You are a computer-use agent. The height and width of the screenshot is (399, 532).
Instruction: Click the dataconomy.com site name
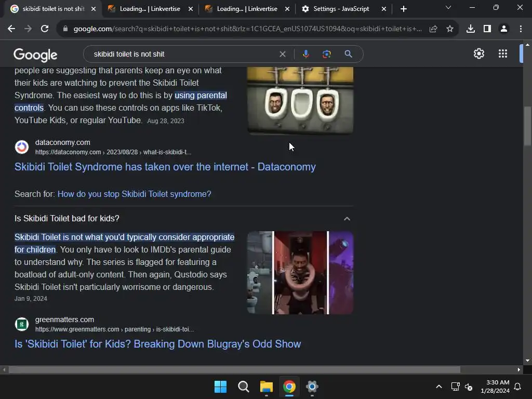[63, 142]
